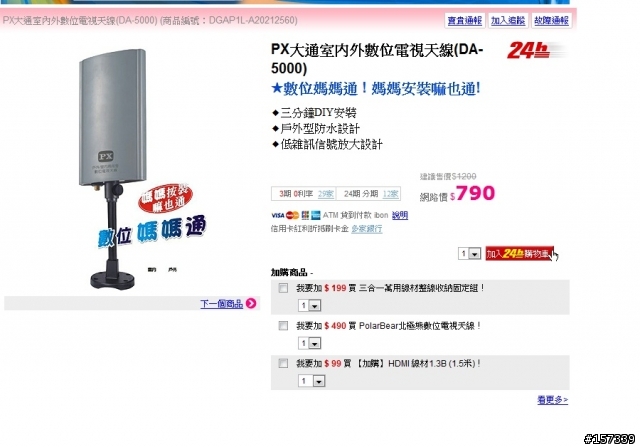The width and height of the screenshot is (640, 447).
Task: Select the 24期 分期 installment option
Action: click(x=361, y=194)
